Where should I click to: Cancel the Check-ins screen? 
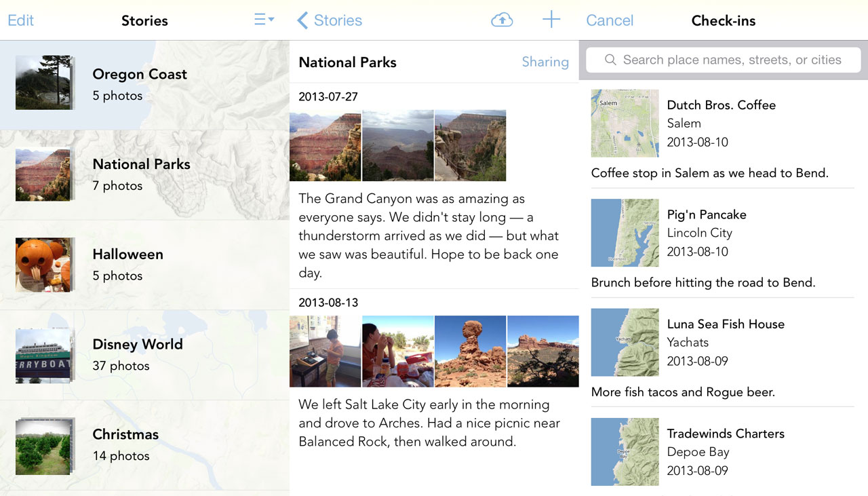point(609,20)
